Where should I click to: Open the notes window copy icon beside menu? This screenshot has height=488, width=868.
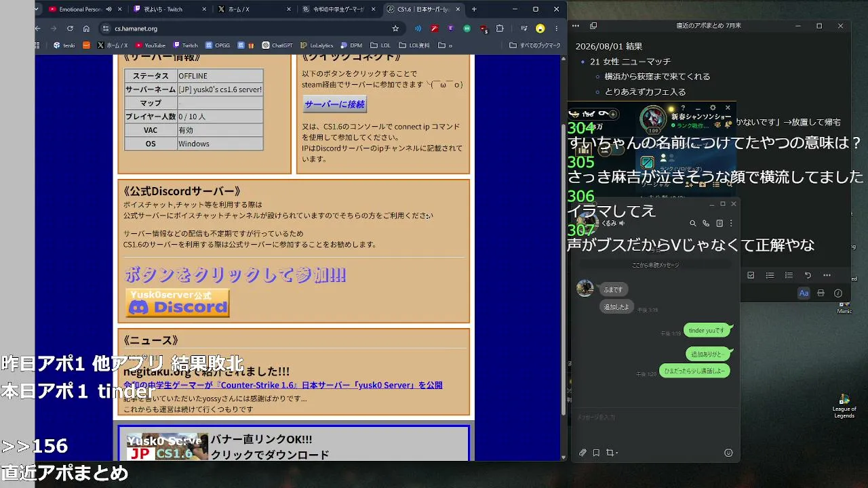pyautogui.click(x=593, y=26)
